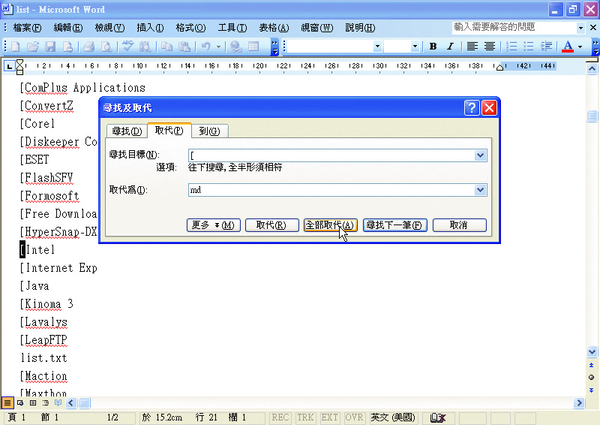Toggle Italic formatting
This screenshot has height=425, width=600.
[x=450, y=47]
